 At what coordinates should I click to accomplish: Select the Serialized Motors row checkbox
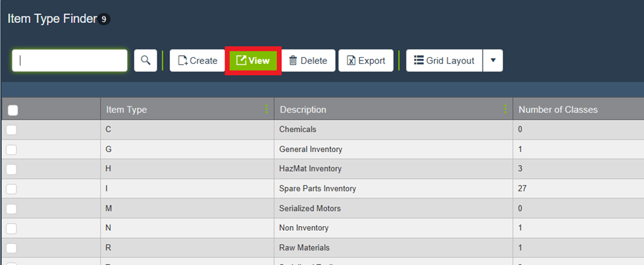11,208
